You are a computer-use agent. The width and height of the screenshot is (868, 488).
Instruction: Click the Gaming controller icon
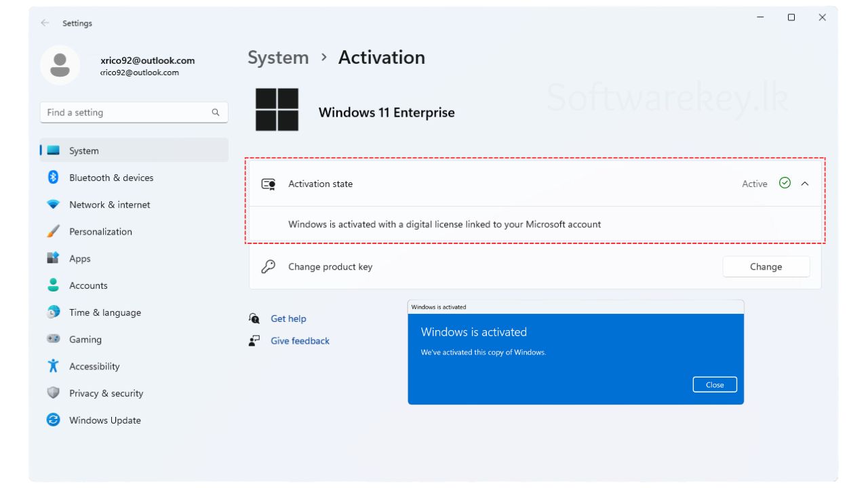(53, 339)
